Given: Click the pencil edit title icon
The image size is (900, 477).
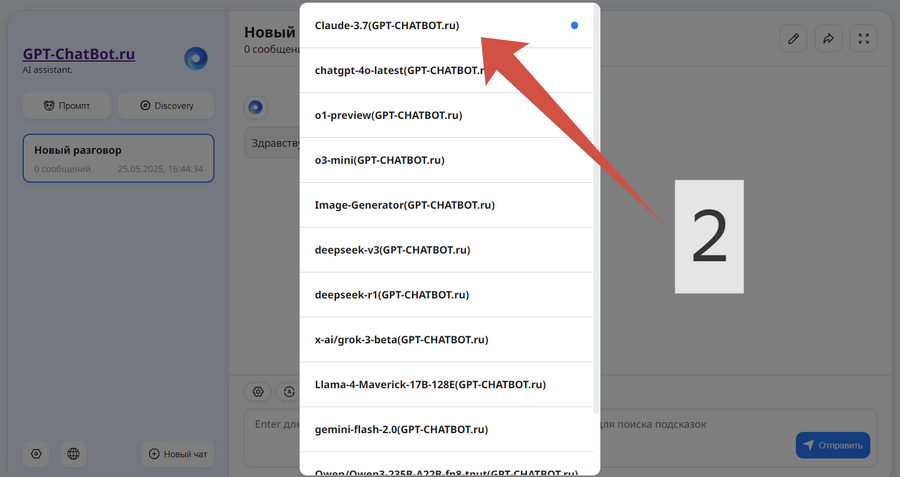Looking at the screenshot, I should [793, 38].
